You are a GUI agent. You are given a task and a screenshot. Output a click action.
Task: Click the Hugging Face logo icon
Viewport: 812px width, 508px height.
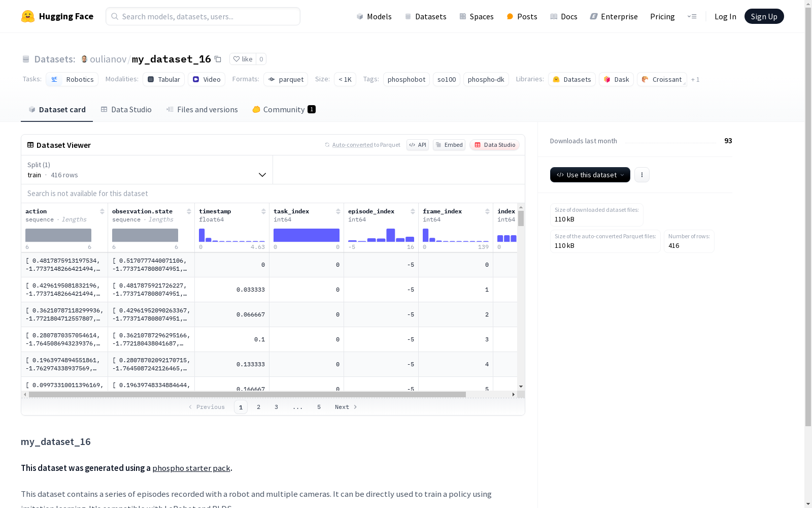point(28,16)
